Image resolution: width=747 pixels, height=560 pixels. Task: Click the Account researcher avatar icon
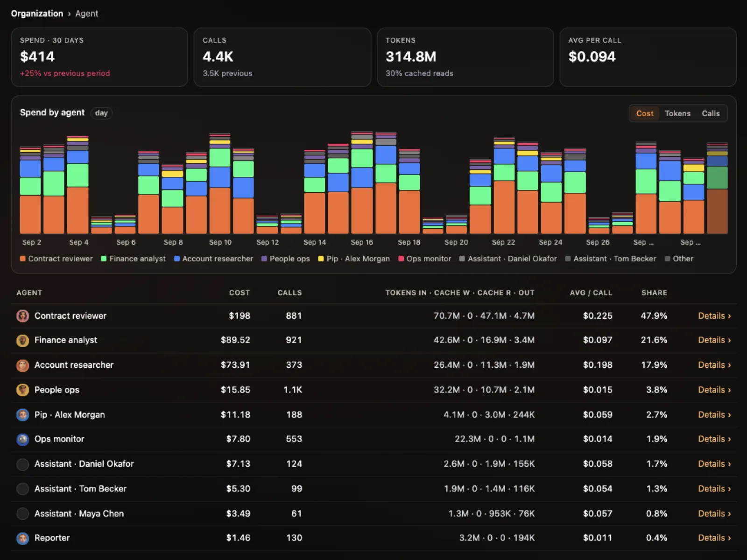[x=22, y=365]
